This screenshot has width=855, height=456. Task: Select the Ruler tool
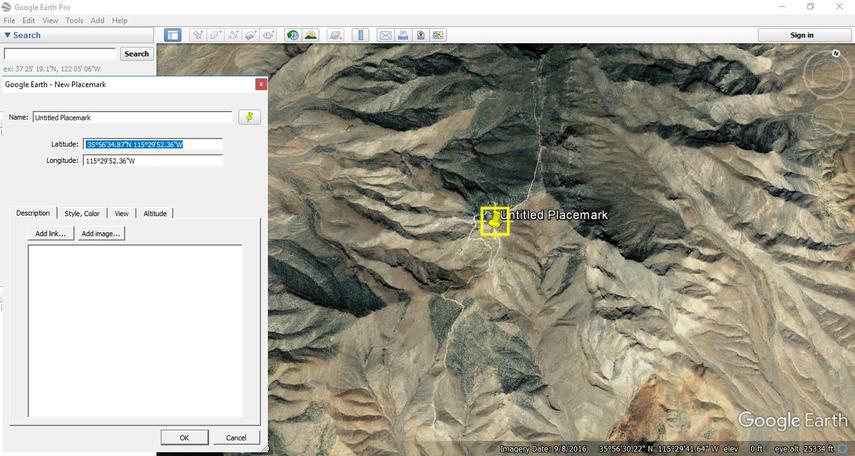pyautogui.click(x=361, y=35)
